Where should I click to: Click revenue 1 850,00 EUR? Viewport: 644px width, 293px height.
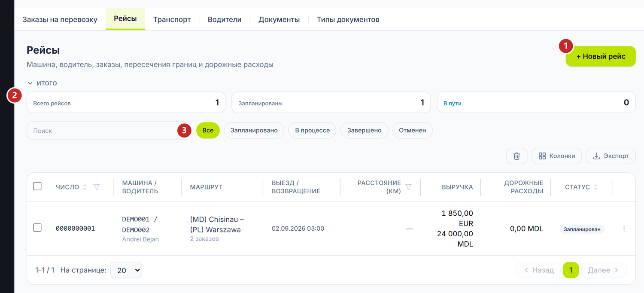pos(457,218)
